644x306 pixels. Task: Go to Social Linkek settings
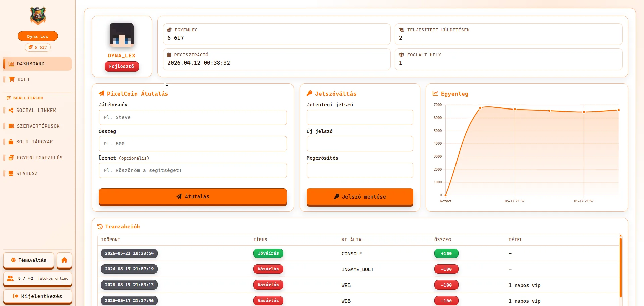(x=38, y=110)
